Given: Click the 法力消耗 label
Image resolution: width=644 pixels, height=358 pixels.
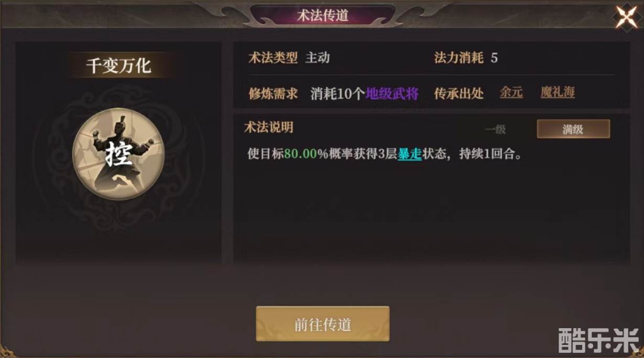Looking at the screenshot, I should point(459,58).
